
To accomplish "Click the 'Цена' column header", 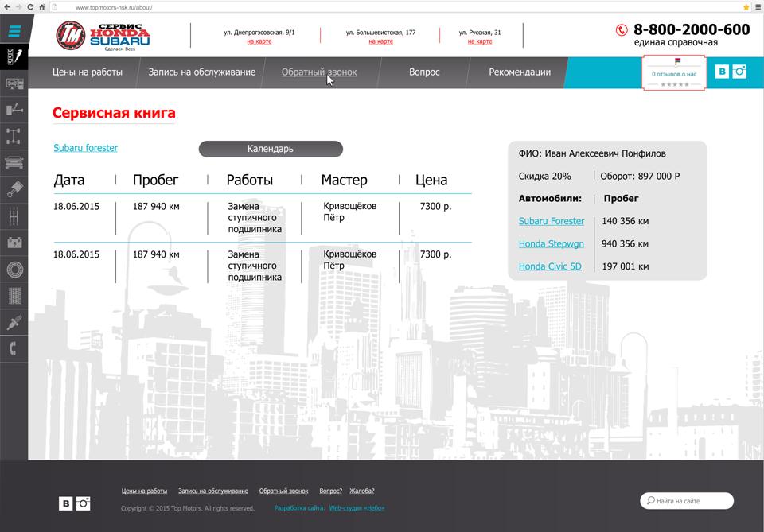I will [x=431, y=180].
